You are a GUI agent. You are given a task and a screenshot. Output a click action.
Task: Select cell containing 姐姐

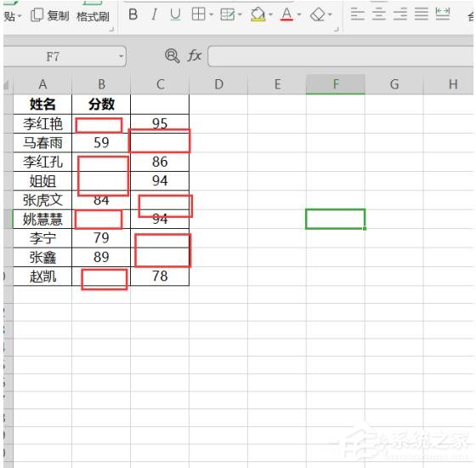[x=42, y=181]
